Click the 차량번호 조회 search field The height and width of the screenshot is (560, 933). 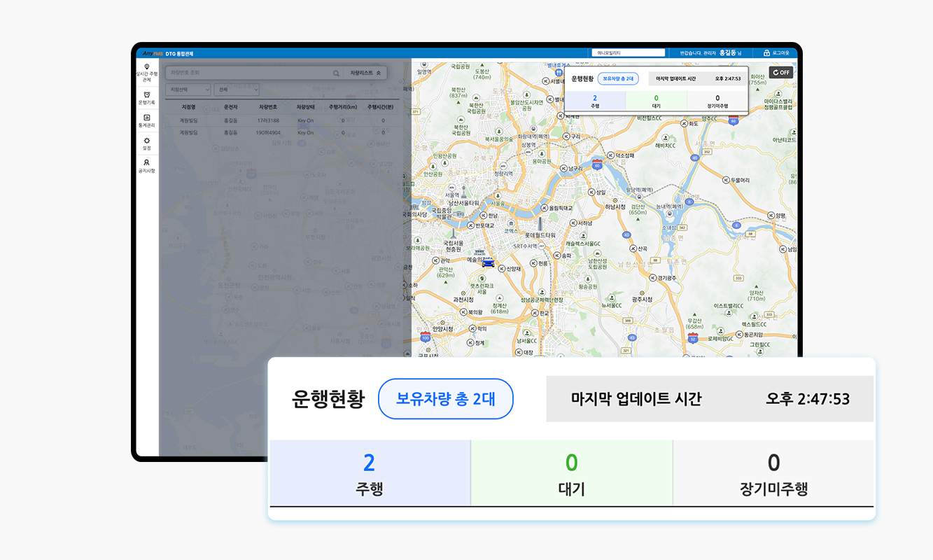click(248, 73)
